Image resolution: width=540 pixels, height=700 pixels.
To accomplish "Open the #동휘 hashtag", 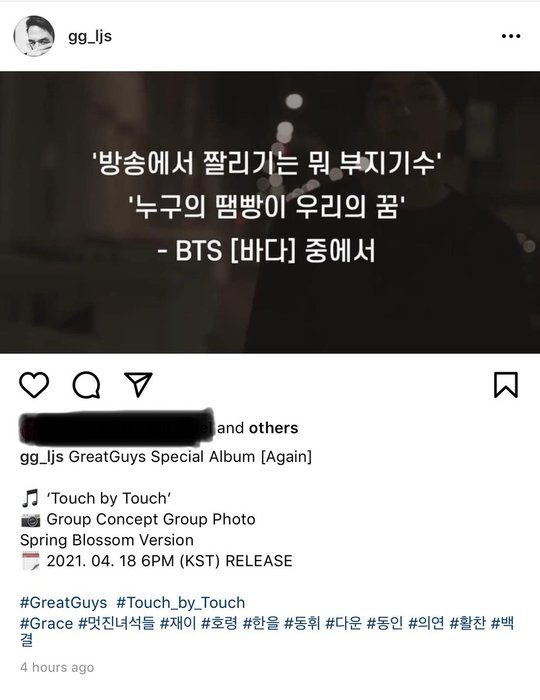I will point(302,623).
